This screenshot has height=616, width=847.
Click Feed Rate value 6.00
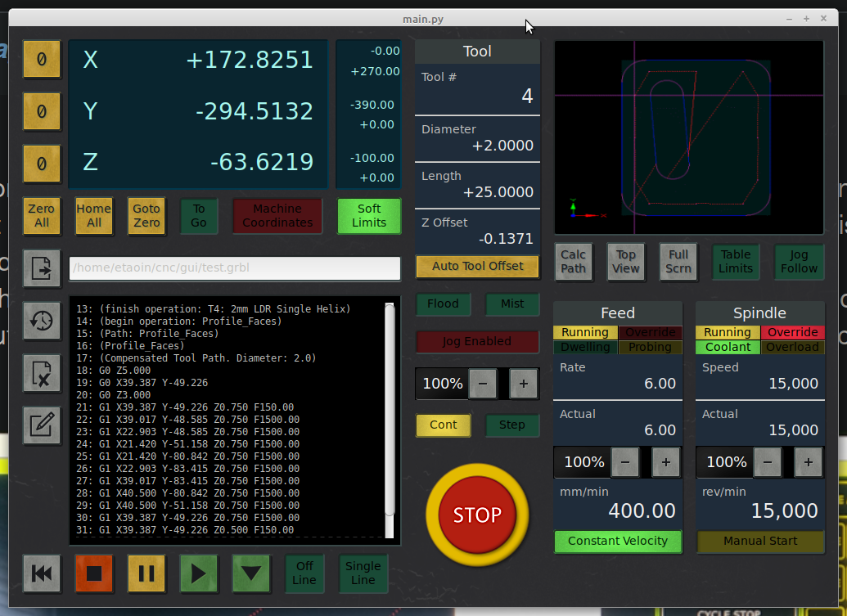660,384
